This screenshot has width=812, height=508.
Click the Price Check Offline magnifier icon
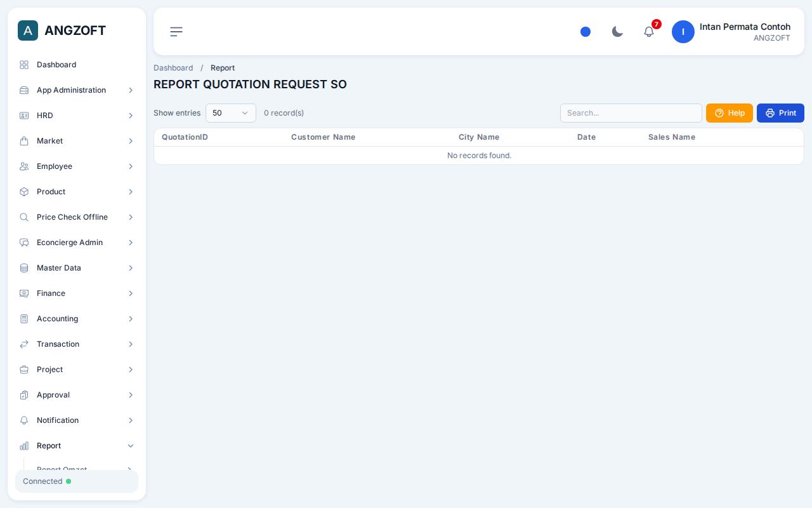24,217
